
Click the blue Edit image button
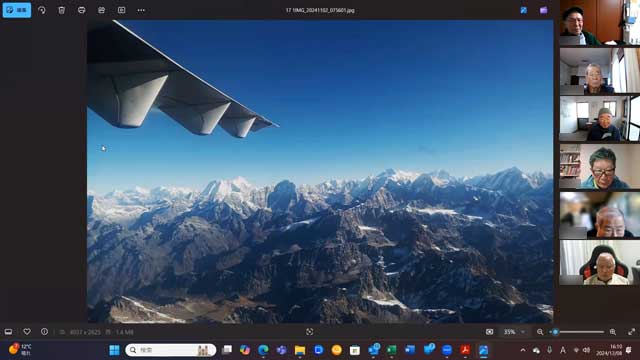pyautogui.click(x=17, y=10)
